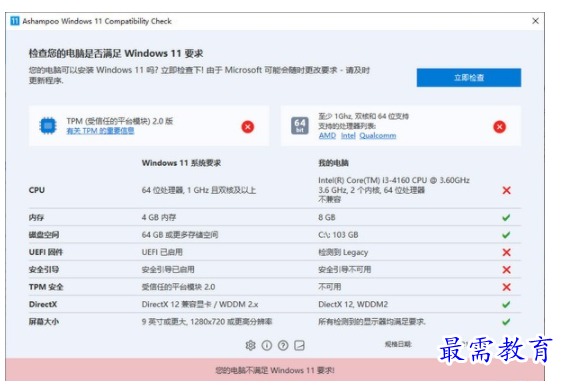Click the Ashampoo app icon in title bar

click(15, 21)
